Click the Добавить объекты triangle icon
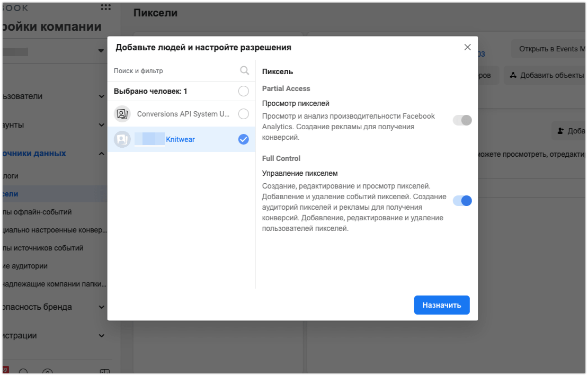 (x=513, y=75)
